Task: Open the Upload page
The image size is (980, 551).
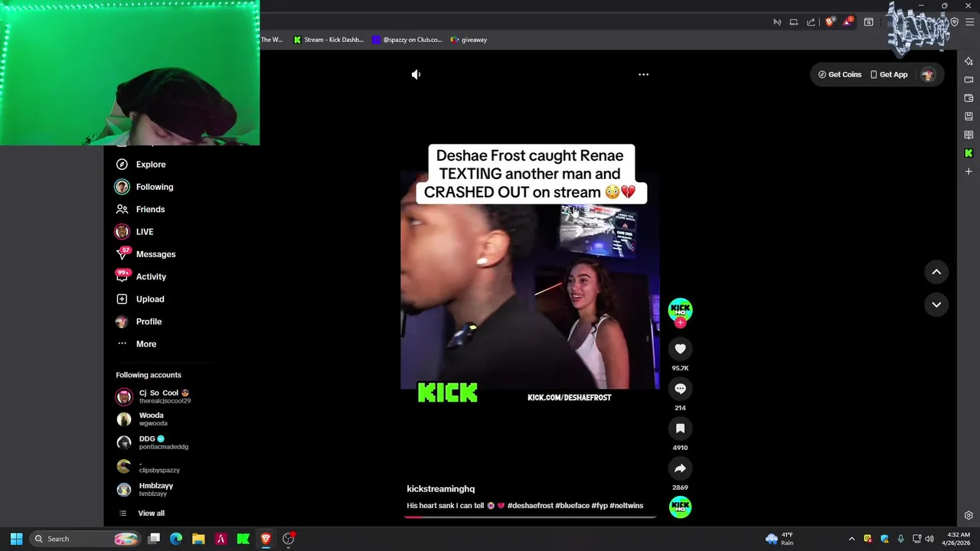Action: click(x=140, y=299)
